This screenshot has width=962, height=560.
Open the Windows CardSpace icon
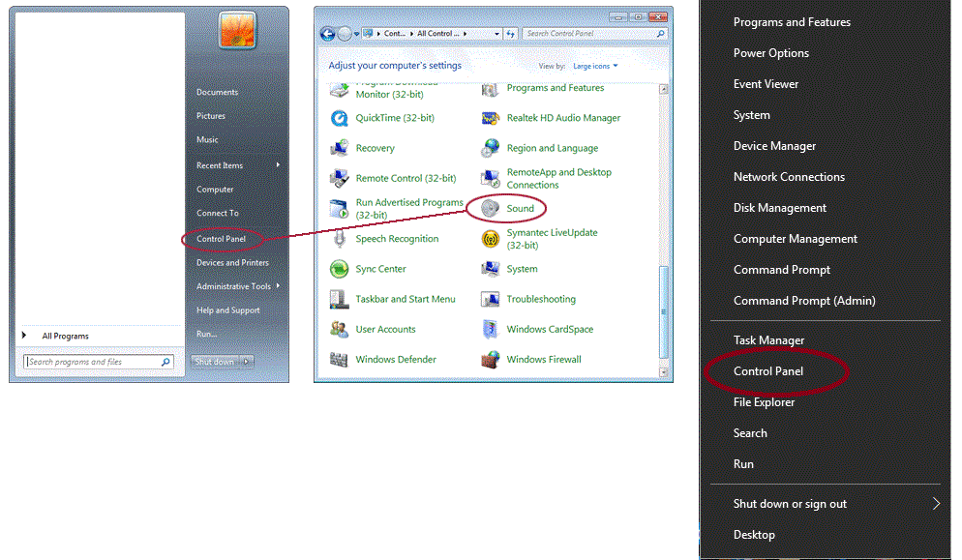point(491,329)
